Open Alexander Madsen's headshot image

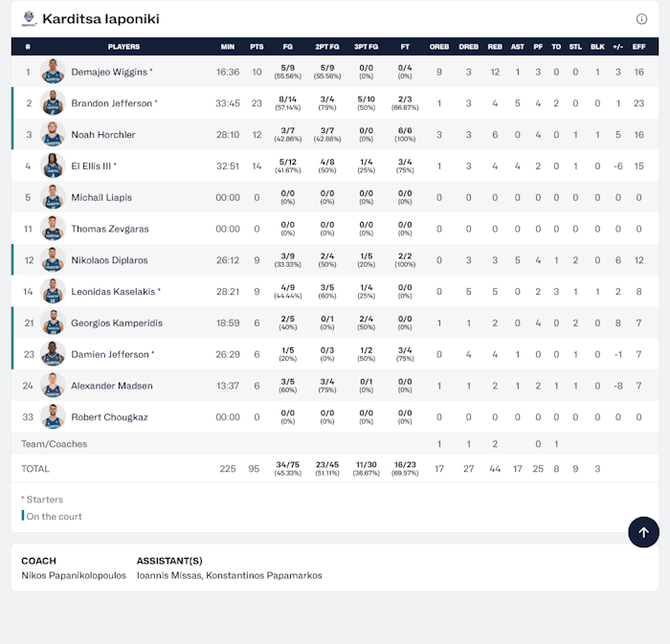(x=54, y=386)
